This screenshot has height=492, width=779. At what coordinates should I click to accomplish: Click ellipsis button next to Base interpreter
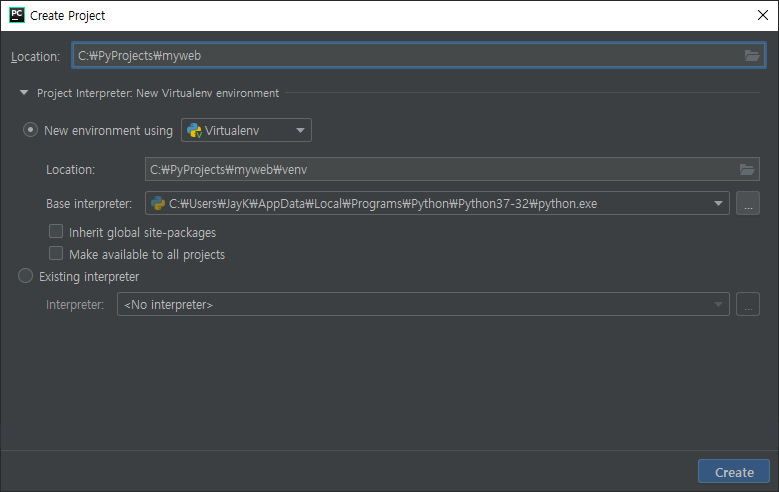(748, 203)
